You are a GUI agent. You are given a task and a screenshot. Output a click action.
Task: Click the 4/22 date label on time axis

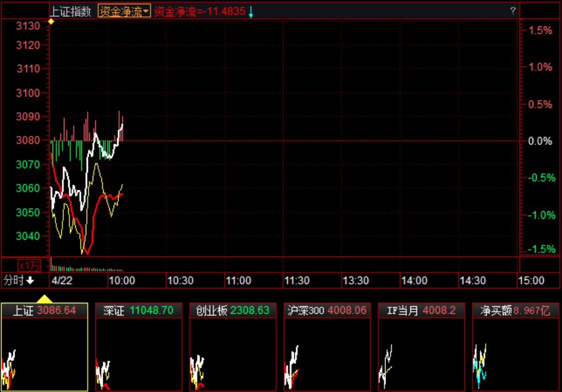pos(62,281)
